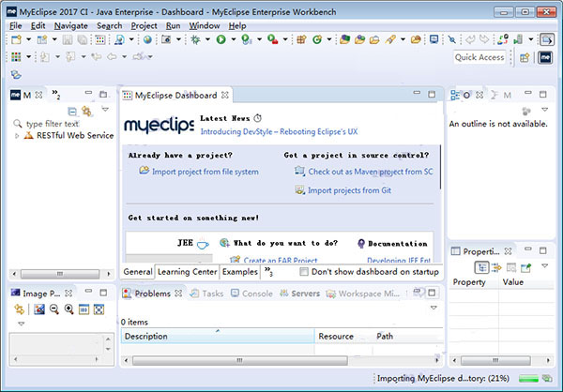Click fit image icon in Image Preview
The height and width of the screenshot is (392, 563).
(99, 309)
